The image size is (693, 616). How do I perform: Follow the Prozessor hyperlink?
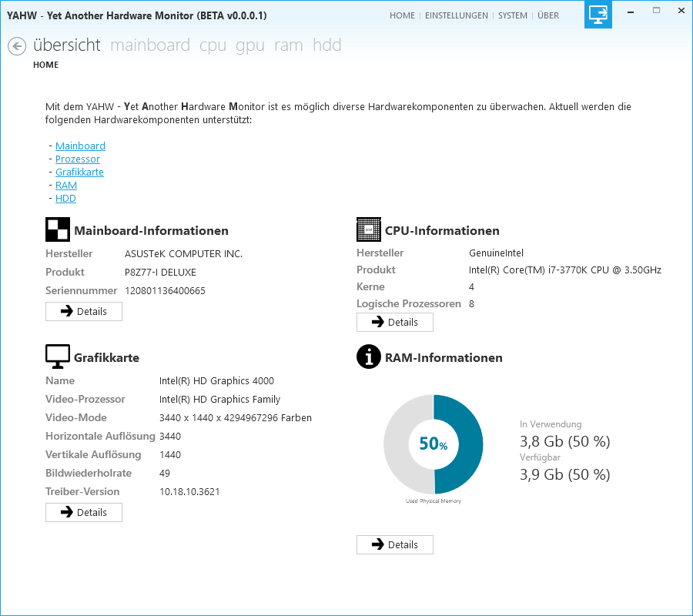(78, 159)
